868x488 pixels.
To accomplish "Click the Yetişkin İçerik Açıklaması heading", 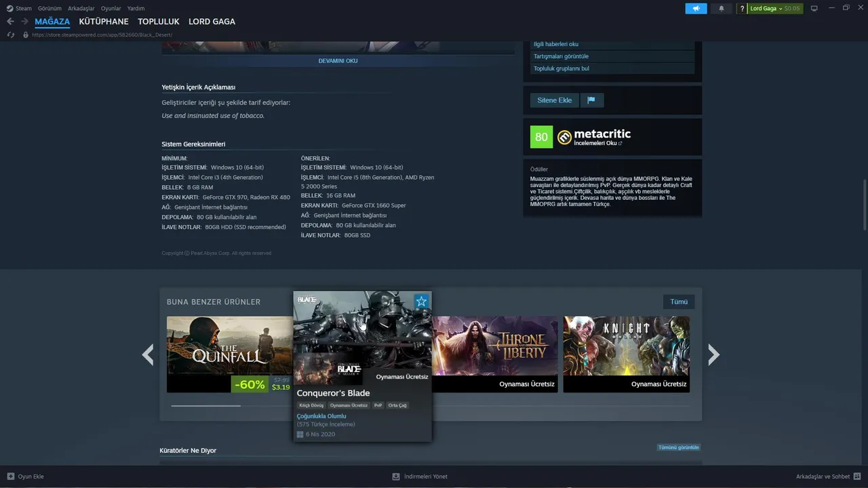I will pos(198,87).
